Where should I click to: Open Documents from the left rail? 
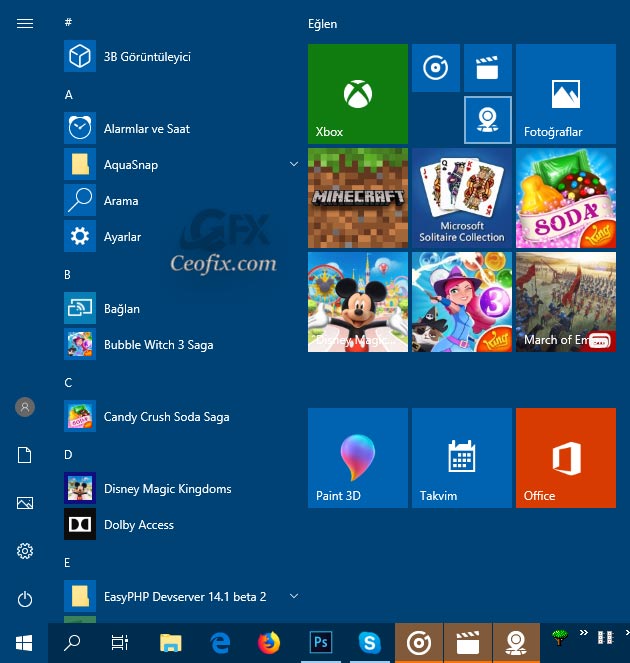(x=25, y=455)
